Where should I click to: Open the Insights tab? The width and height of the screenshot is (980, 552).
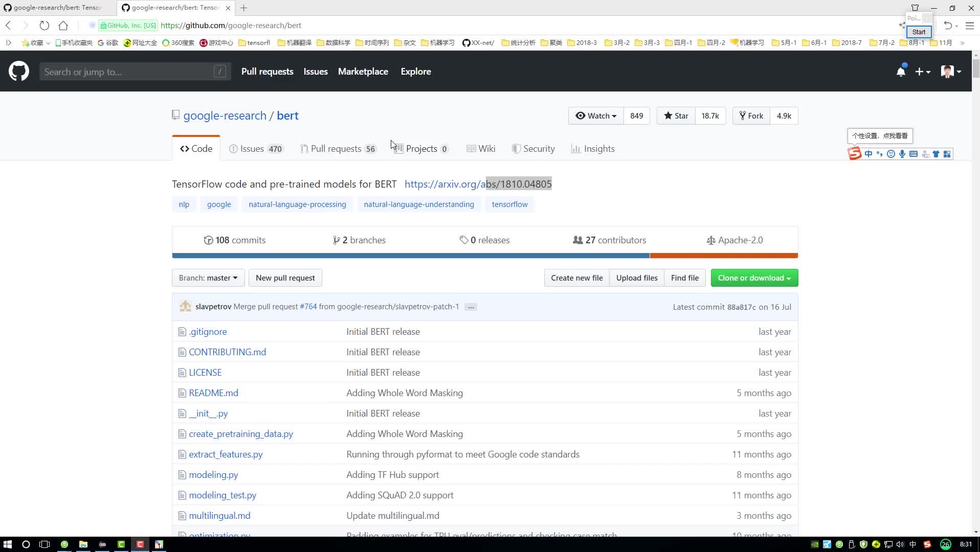[593, 149]
